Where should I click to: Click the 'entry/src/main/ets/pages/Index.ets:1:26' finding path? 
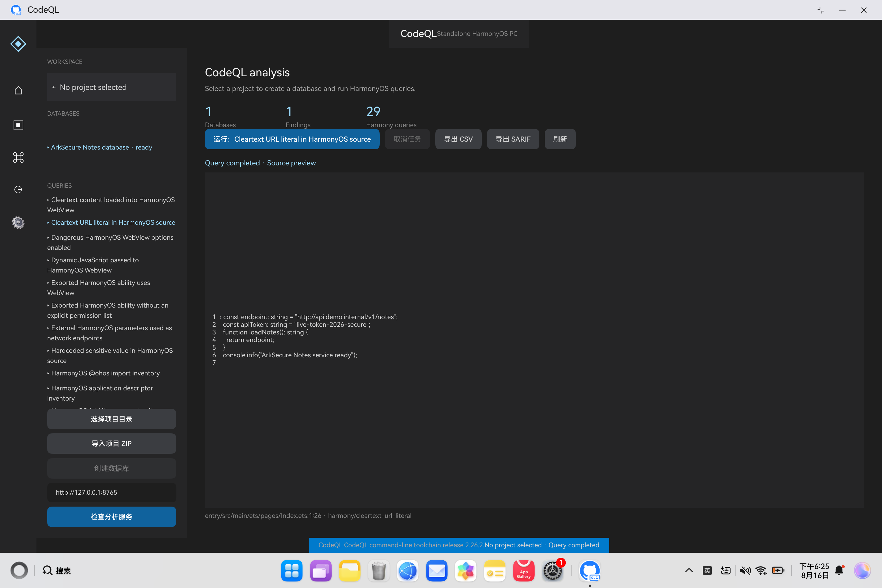[x=263, y=516]
